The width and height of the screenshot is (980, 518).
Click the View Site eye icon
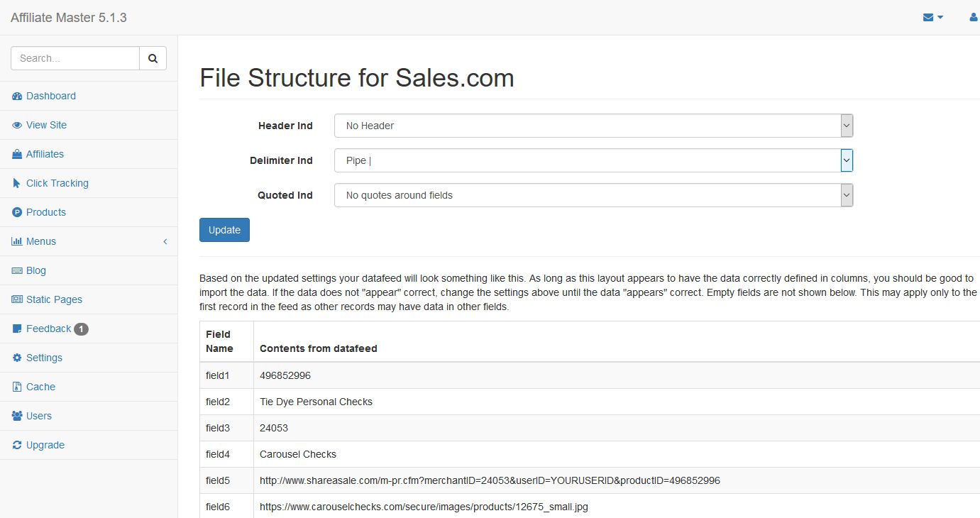[x=17, y=125]
